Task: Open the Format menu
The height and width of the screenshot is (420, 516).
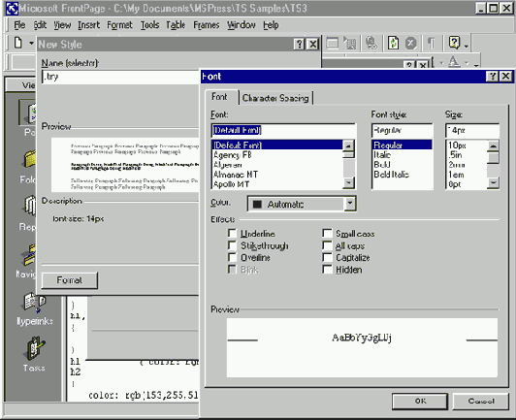Action: point(119,25)
